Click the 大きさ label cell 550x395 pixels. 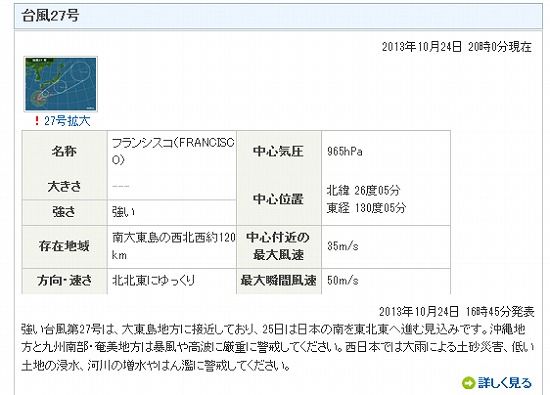(x=65, y=186)
